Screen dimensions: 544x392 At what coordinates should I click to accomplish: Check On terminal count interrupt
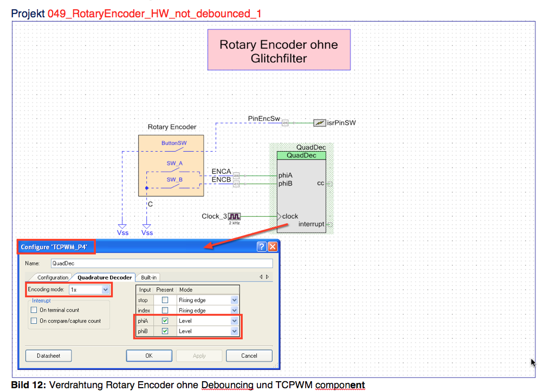click(x=35, y=310)
